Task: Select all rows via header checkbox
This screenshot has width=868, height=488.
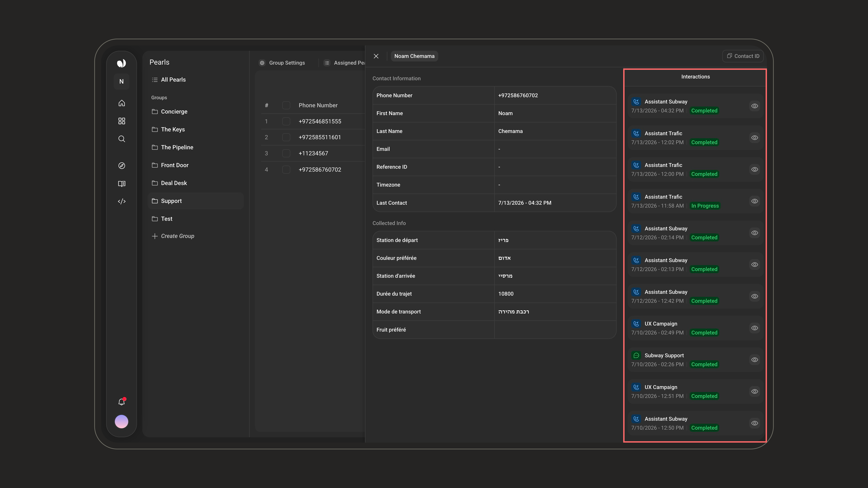Action: [286, 105]
